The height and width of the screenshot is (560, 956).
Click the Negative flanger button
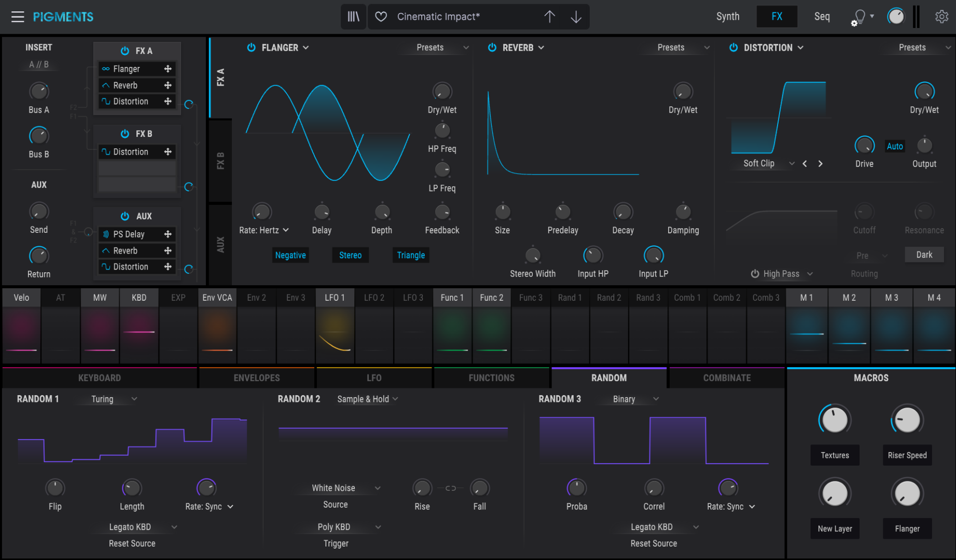(290, 255)
